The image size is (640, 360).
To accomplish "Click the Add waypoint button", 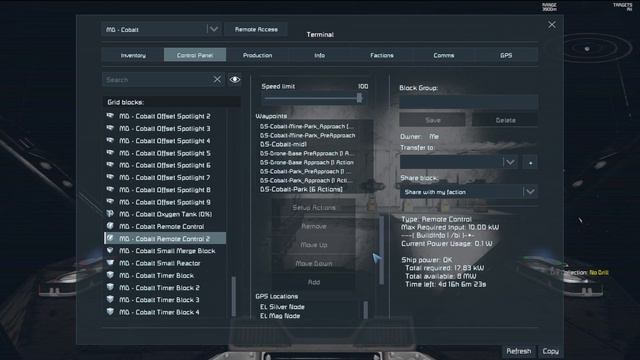I will tap(313, 282).
